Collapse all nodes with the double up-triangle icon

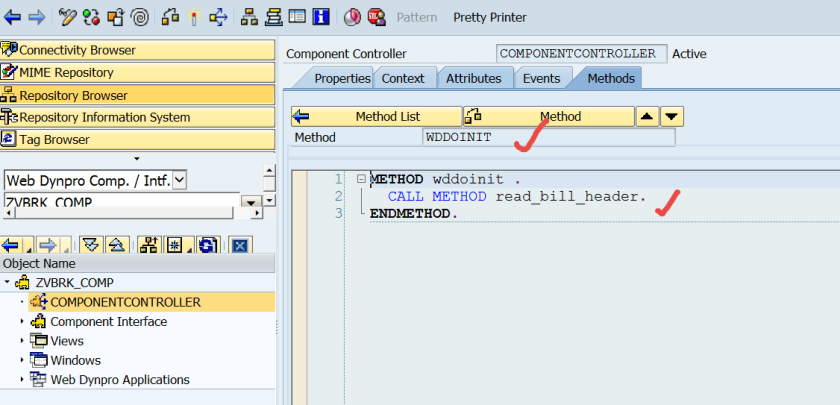tap(117, 245)
